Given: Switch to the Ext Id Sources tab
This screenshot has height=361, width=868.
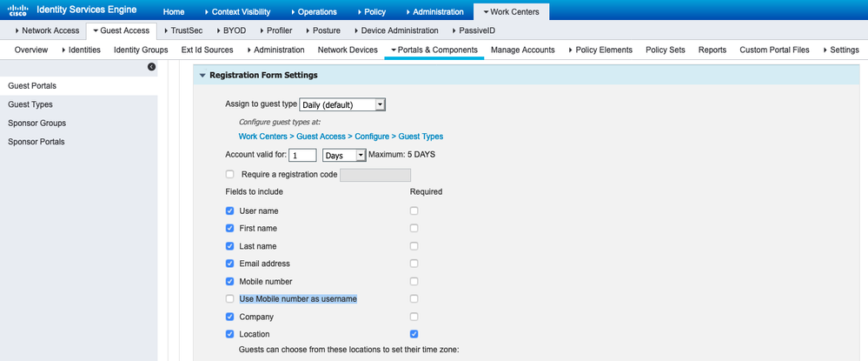Looking at the screenshot, I should (207, 50).
